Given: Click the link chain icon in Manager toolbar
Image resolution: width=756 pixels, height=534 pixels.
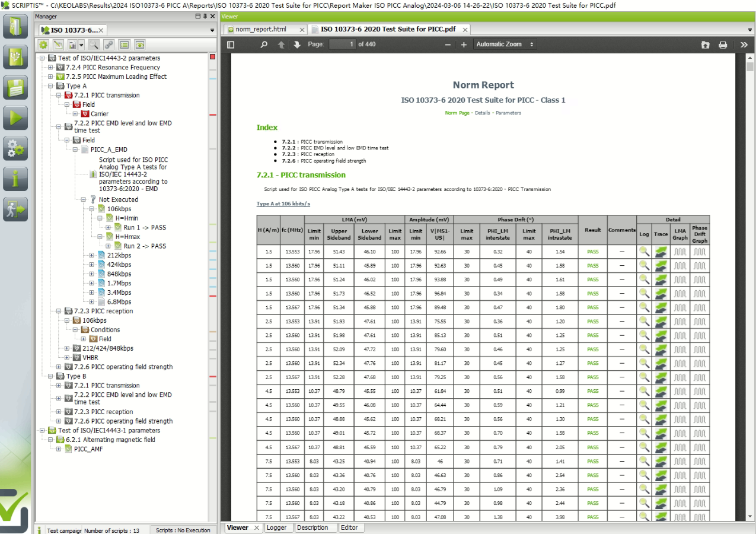Looking at the screenshot, I should point(109,44).
